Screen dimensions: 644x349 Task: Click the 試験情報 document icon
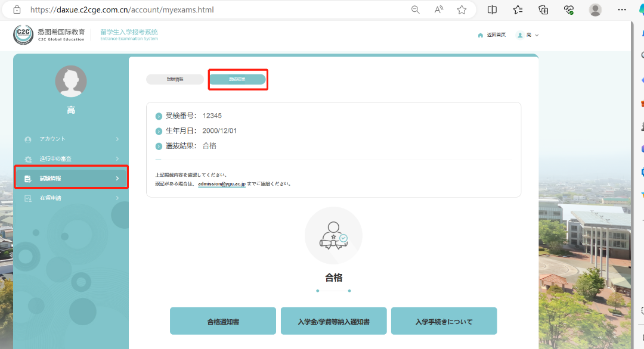click(28, 179)
